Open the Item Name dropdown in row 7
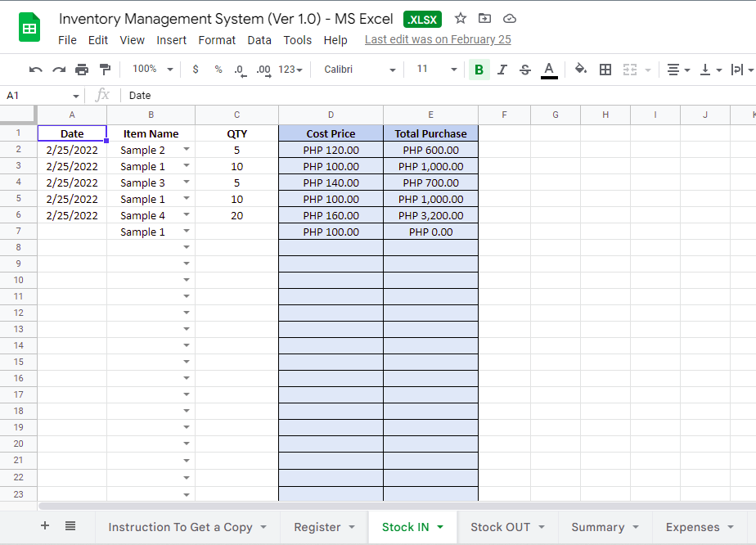The width and height of the screenshot is (756, 545). [x=187, y=231]
